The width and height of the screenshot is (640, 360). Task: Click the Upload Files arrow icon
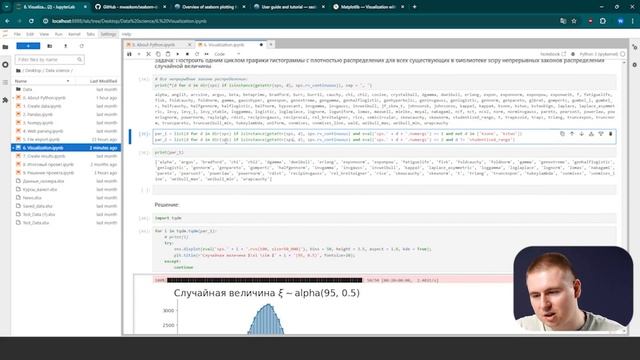[x=65, y=46]
